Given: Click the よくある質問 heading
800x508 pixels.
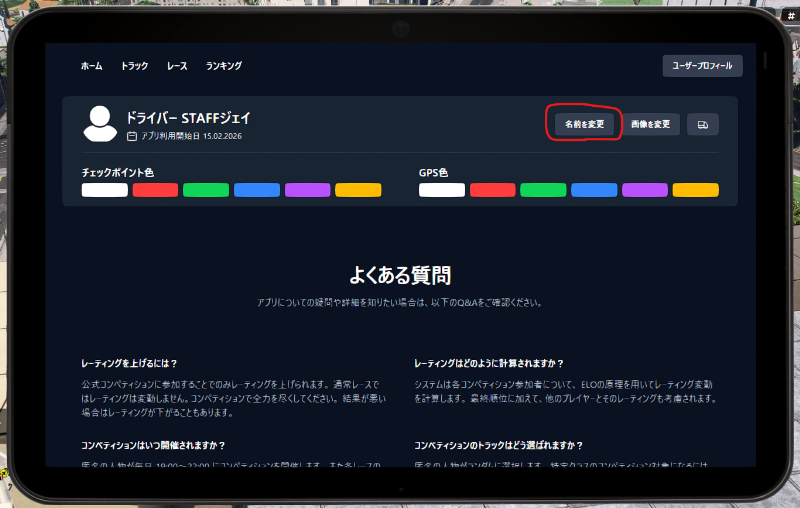Looking at the screenshot, I should 400,275.
